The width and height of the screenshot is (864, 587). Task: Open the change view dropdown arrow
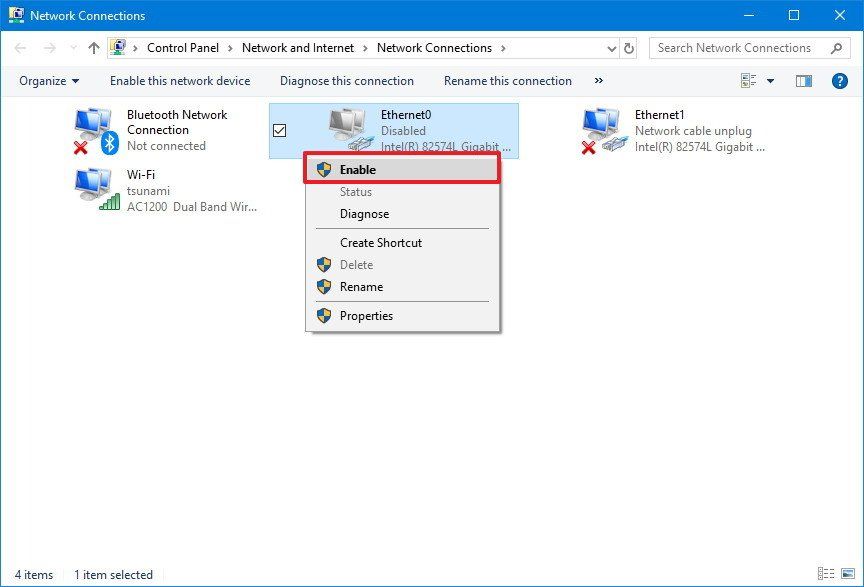(768, 81)
